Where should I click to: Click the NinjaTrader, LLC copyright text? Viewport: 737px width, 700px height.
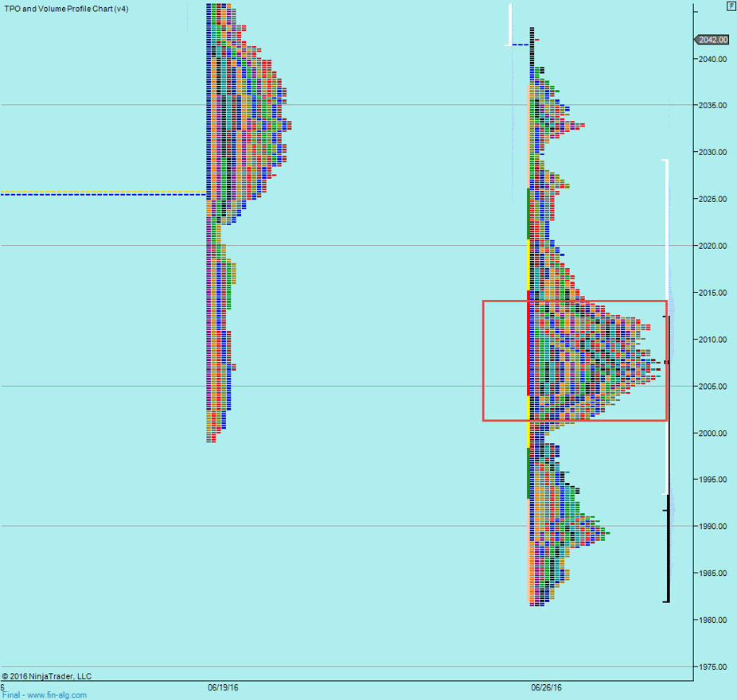pos(48,676)
